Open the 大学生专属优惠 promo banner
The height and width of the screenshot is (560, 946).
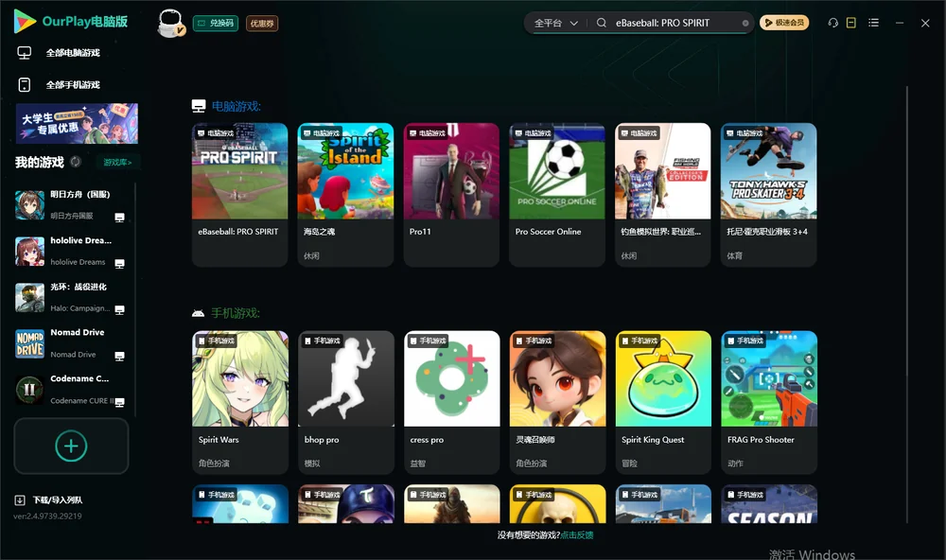[x=77, y=123]
